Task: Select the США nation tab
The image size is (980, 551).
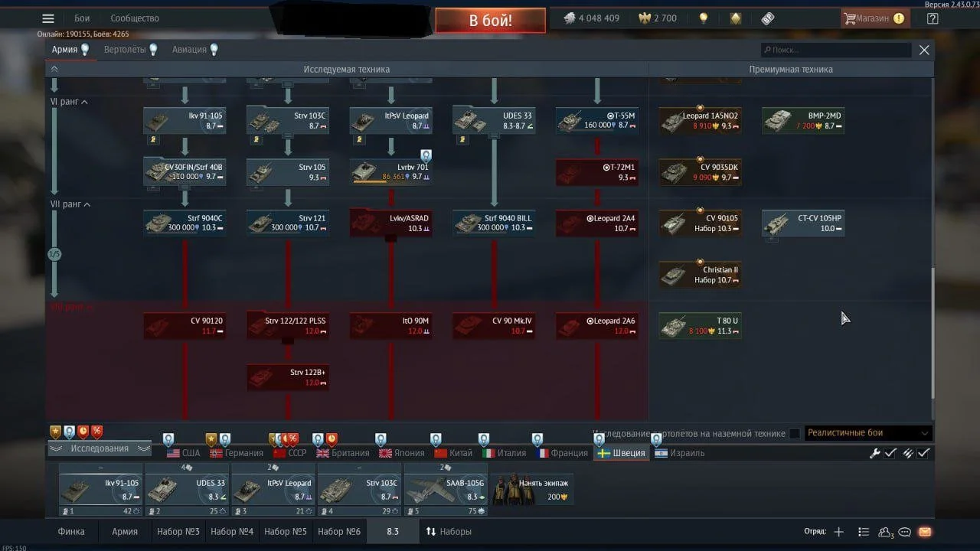Action: tap(183, 453)
